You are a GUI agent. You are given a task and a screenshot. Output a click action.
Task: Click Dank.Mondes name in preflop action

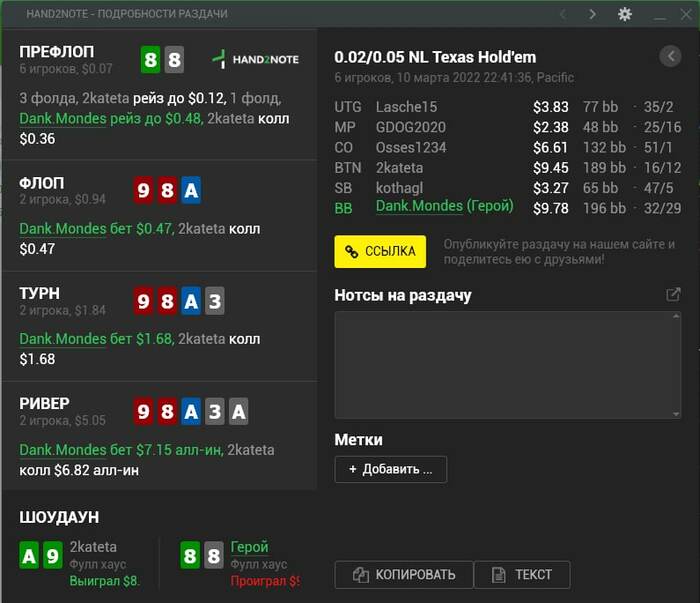63,119
